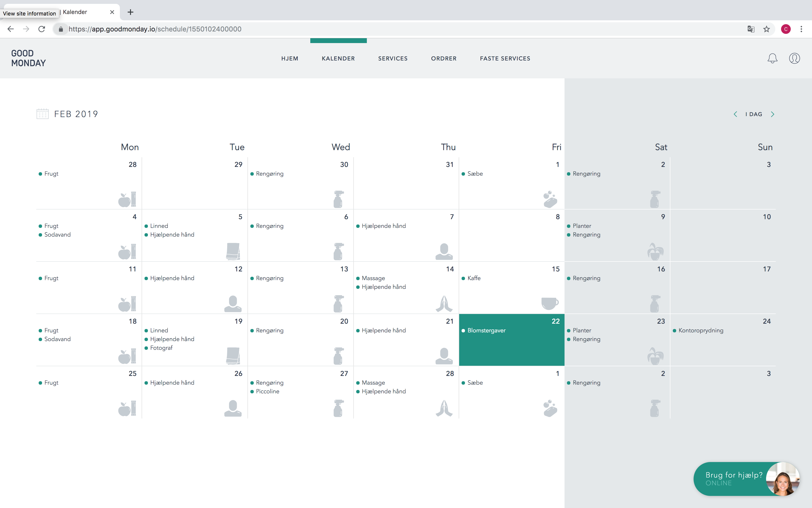Open Massage event on Thursday 14

(x=373, y=278)
